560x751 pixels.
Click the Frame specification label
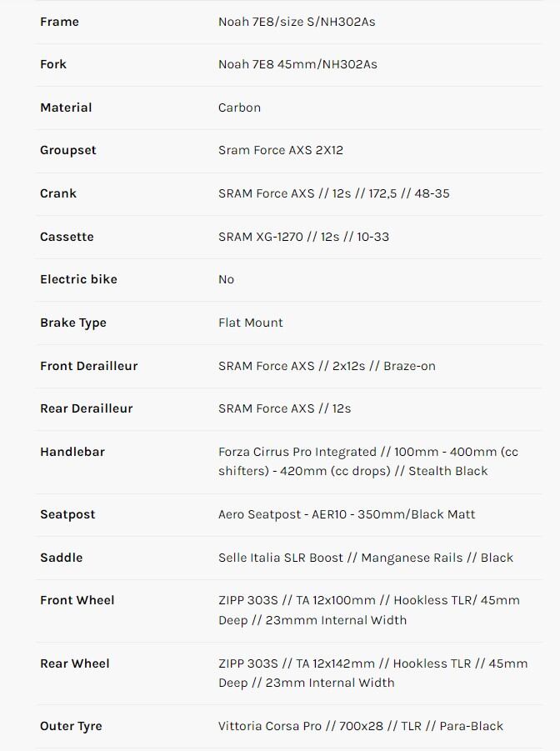tap(59, 22)
